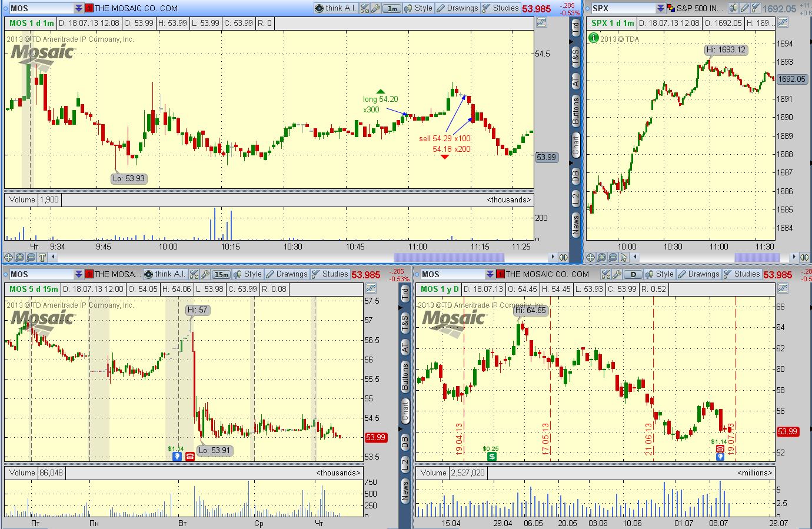Click horizontal scrollbar thumb under SPX chart
The width and height of the screenshot is (812, 529).
point(757,257)
